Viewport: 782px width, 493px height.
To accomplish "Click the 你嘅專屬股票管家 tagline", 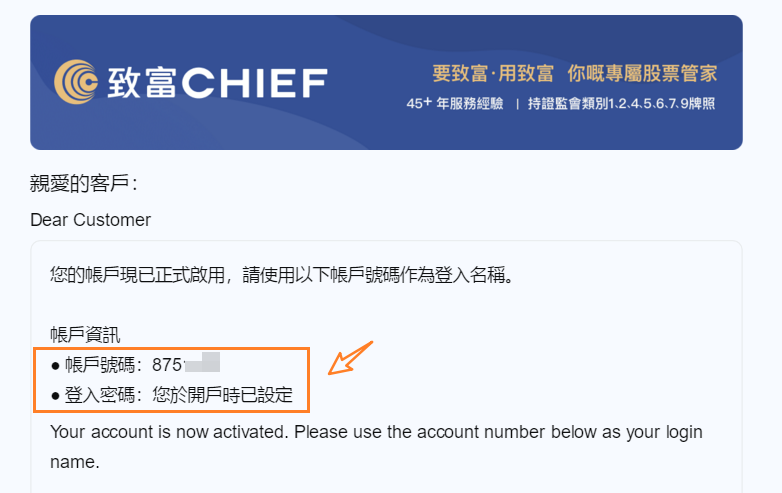I will 642,74.
